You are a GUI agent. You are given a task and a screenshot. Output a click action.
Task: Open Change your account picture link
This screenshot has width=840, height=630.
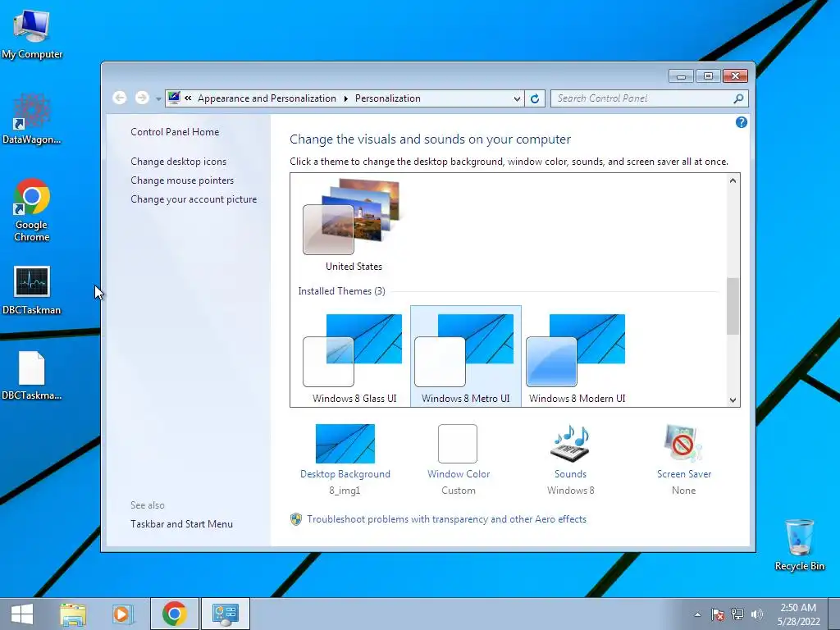tap(194, 199)
